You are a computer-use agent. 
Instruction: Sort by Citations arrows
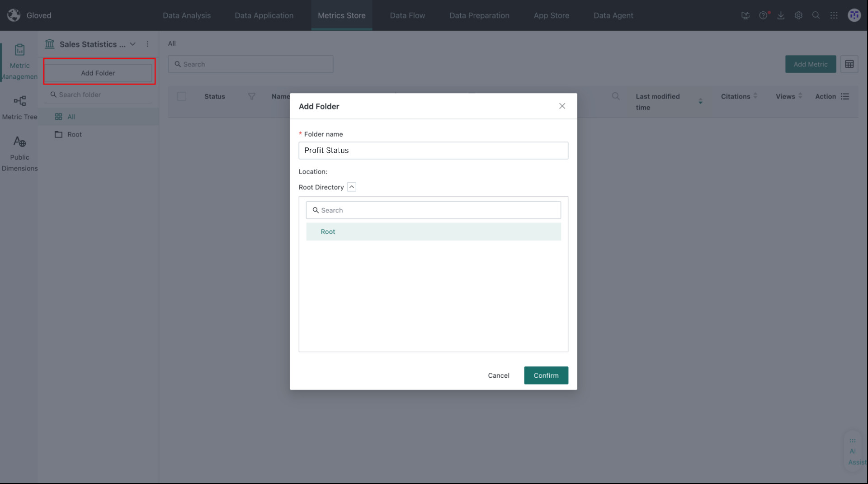pyautogui.click(x=755, y=96)
